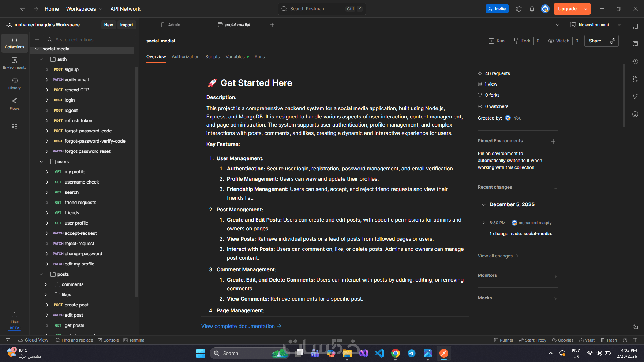Open Google Chrome from taskbar

(x=396, y=353)
